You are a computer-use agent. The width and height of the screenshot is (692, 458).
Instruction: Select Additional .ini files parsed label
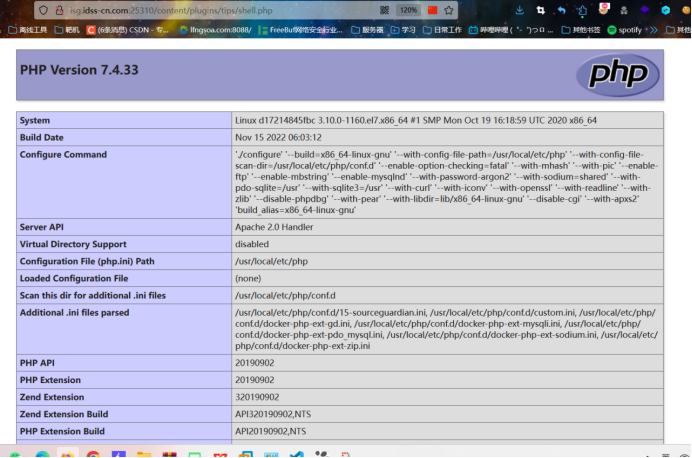coord(75,312)
